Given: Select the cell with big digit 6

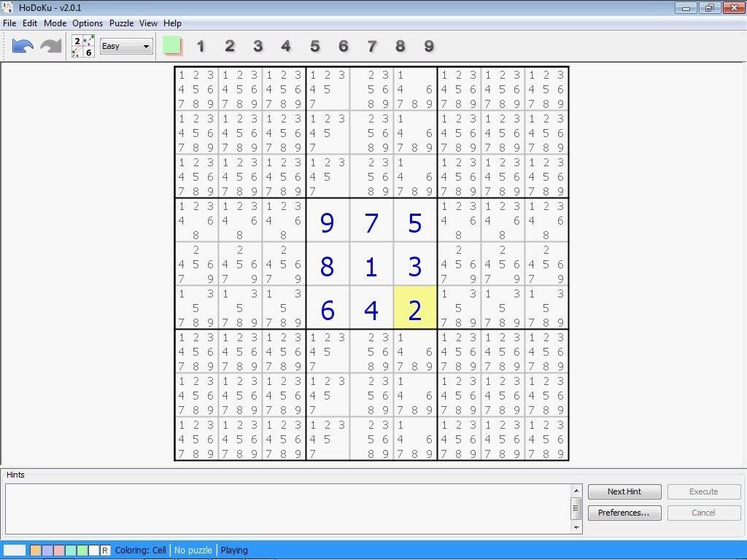Looking at the screenshot, I should click(x=328, y=308).
